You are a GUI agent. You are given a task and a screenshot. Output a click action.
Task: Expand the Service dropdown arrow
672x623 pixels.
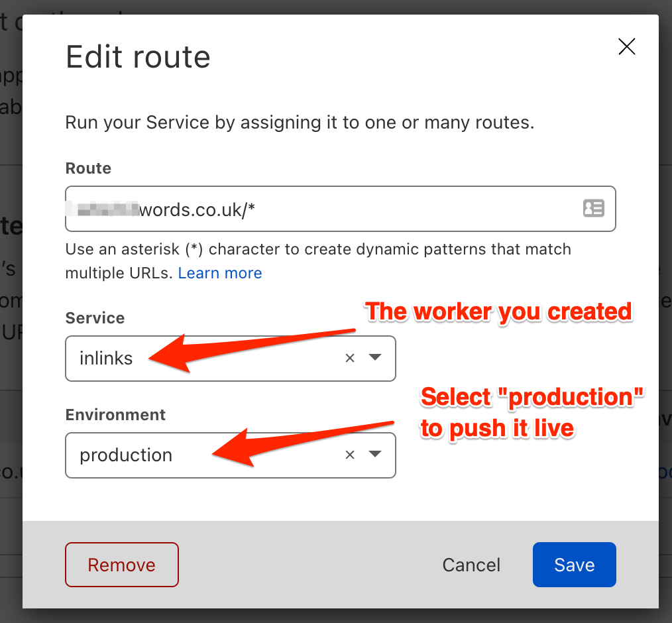click(375, 357)
